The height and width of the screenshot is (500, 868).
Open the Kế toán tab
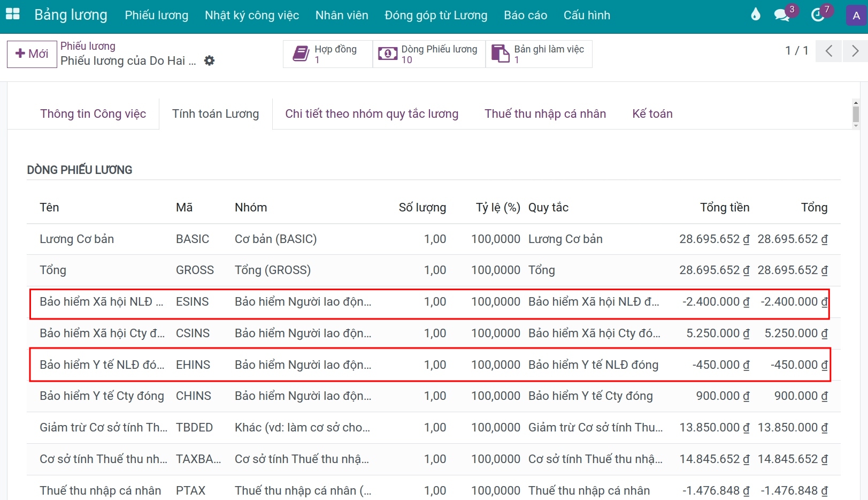click(652, 113)
